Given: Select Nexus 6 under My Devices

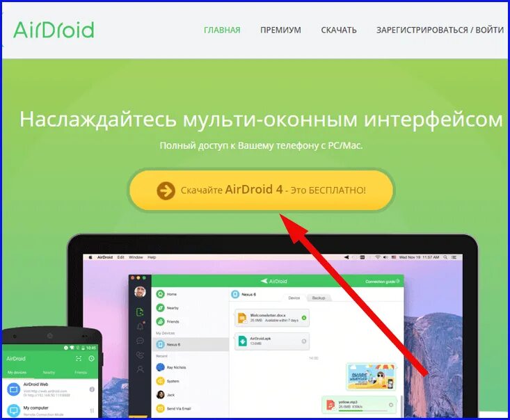Looking at the screenshot, I should coord(190,344).
